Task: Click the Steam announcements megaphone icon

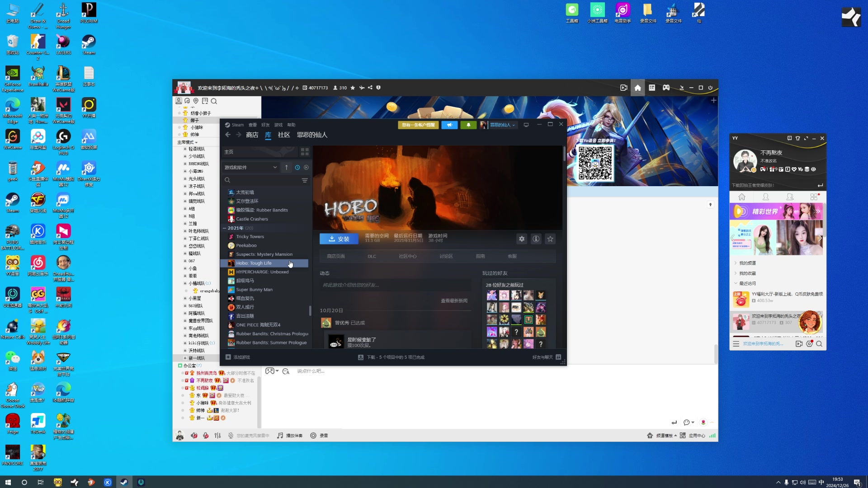Action: tap(449, 125)
